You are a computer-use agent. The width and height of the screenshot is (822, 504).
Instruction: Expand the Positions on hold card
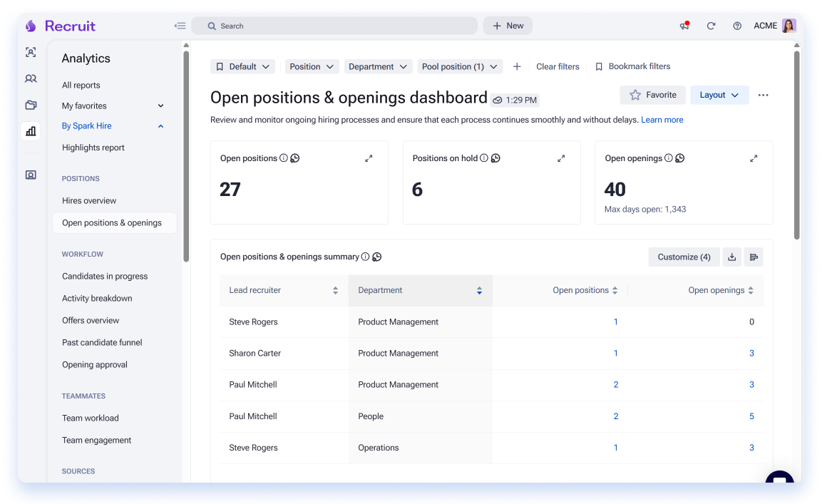(x=561, y=158)
